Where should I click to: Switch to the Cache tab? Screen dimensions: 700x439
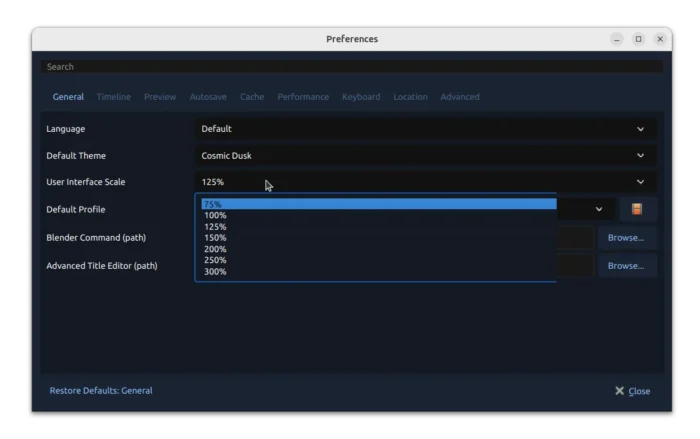tap(252, 97)
